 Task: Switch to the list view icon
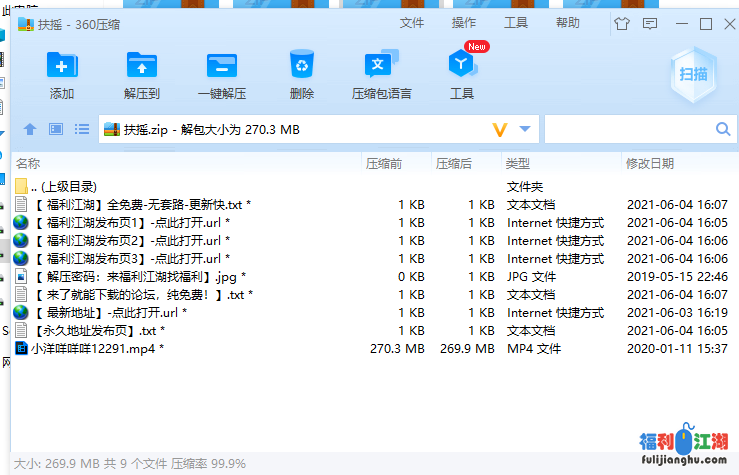click(x=82, y=129)
